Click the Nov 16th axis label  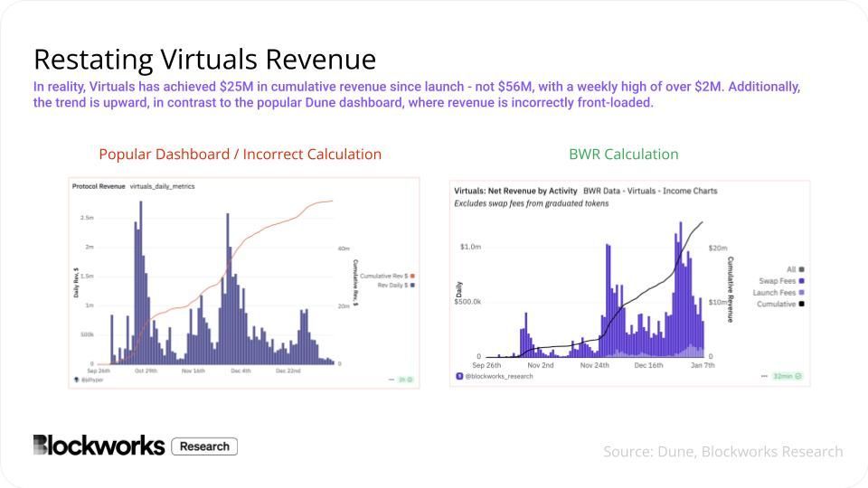(x=193, y=371)
